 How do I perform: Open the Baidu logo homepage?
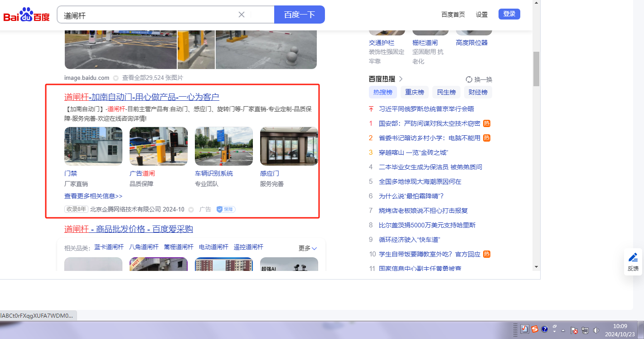point(26,15)
